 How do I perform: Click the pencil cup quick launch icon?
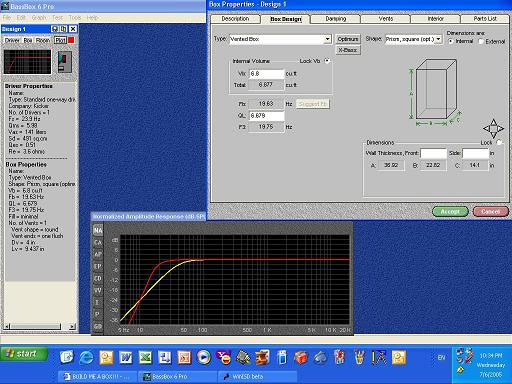click(x=359, y=357)
